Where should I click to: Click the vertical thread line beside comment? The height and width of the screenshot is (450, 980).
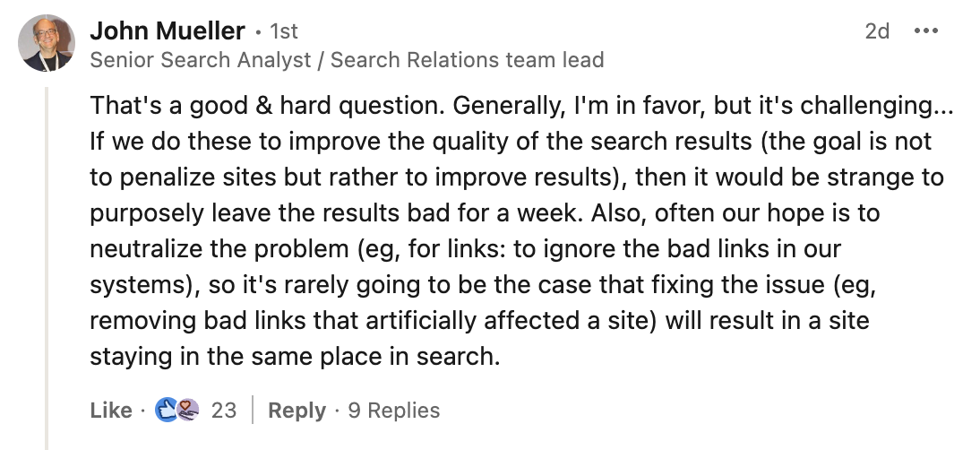point(47,269)
